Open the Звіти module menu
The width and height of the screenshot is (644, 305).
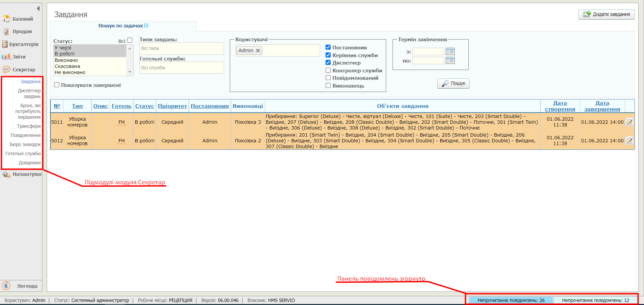19,57
